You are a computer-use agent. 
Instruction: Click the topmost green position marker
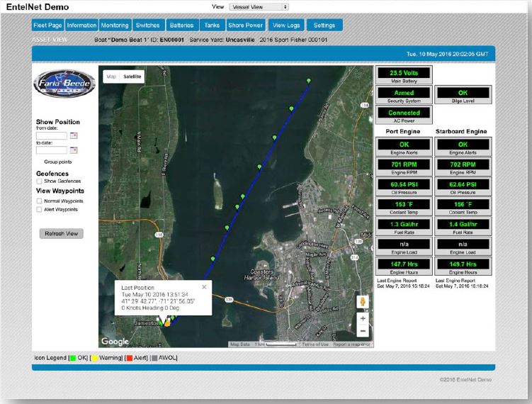tap(308, 81)
